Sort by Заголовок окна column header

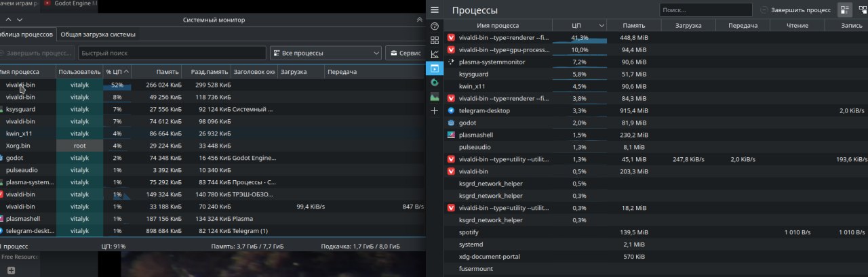point(254,71)
